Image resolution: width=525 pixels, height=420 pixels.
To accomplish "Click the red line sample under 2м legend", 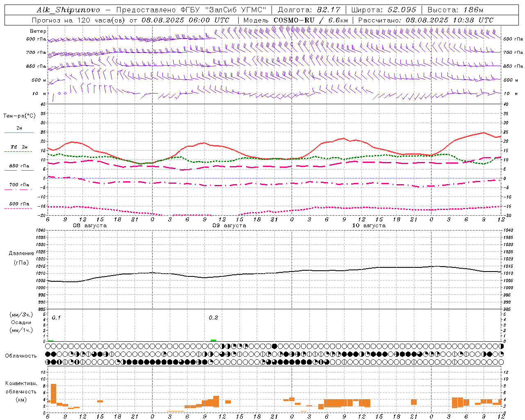I will [x=19, y=133].
